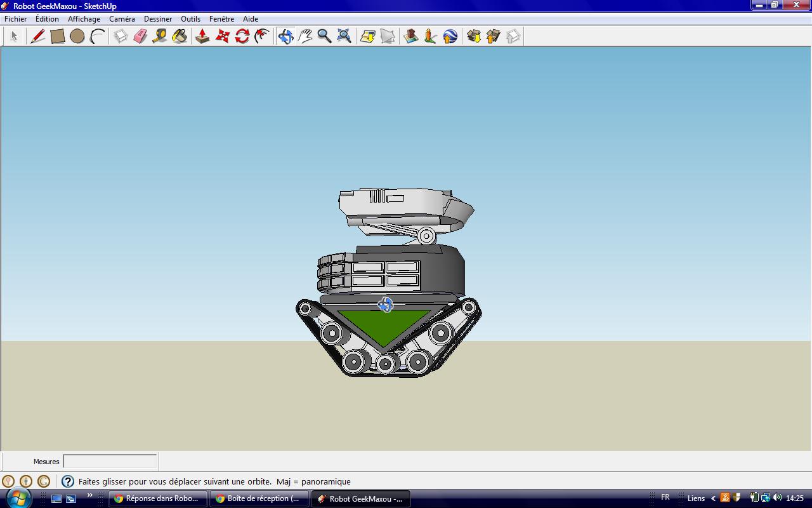The height and width of the screenshot is (508, 812).
Task: Select the Rectangle drawing tool
Action: 58,36
